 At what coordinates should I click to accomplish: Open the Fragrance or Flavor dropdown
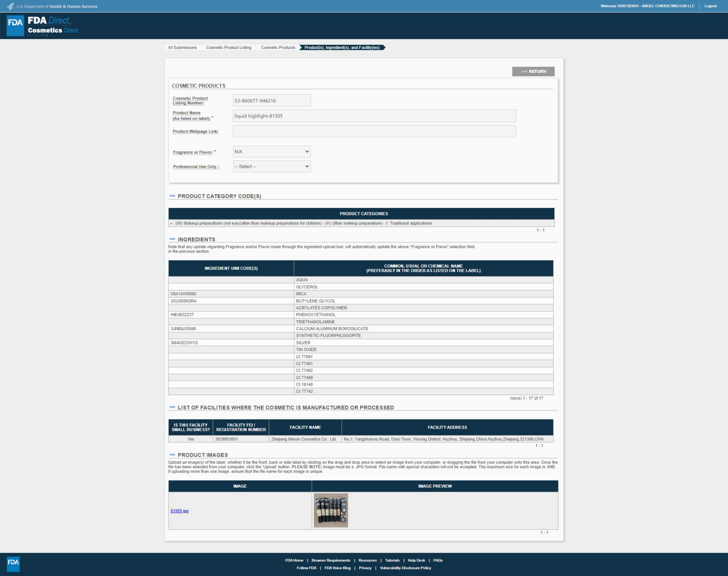272,151
